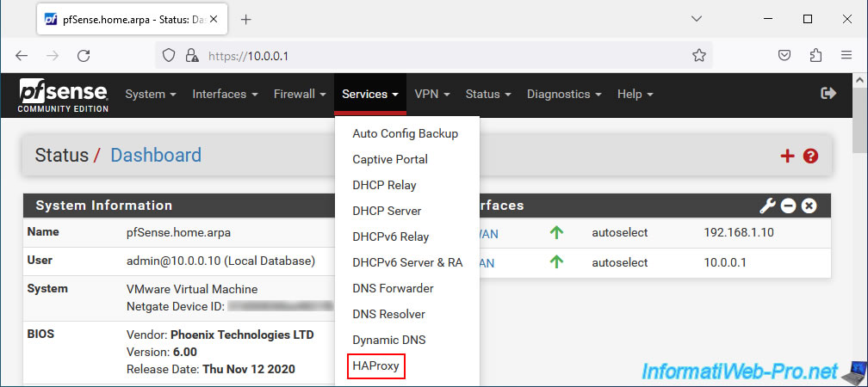
Task: Add a widget with the red plus icon
Action: tap(787, 157)
